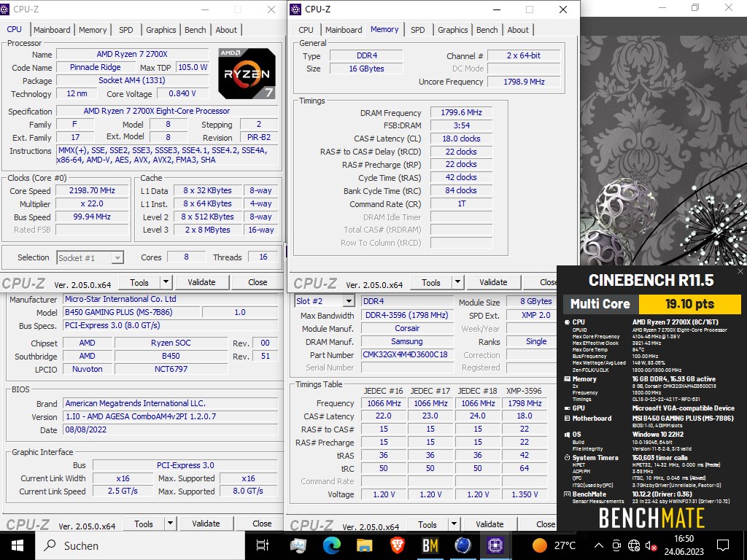Open About tab in the Memory CPU-Z window
The width and height of the screenshot is (747, 560).
[518, 29]
